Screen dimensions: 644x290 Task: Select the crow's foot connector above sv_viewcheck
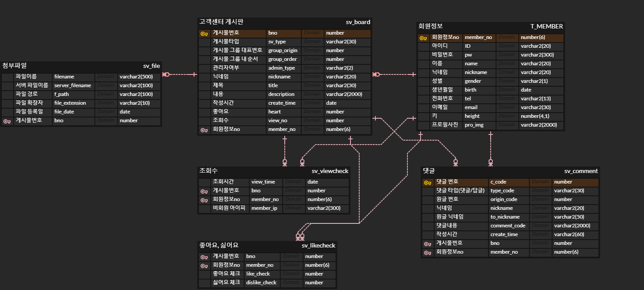pyautogui.click(x=285, y=162)
